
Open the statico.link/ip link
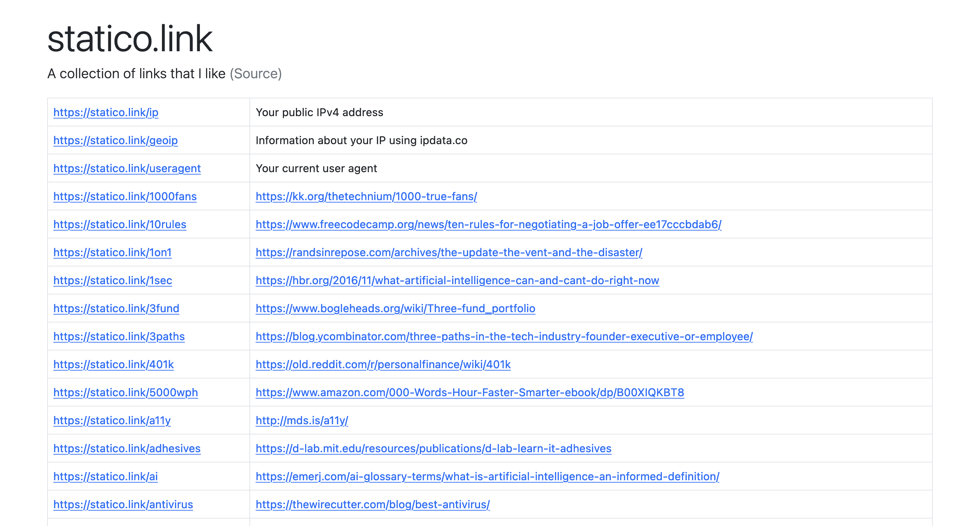[106, 112]
